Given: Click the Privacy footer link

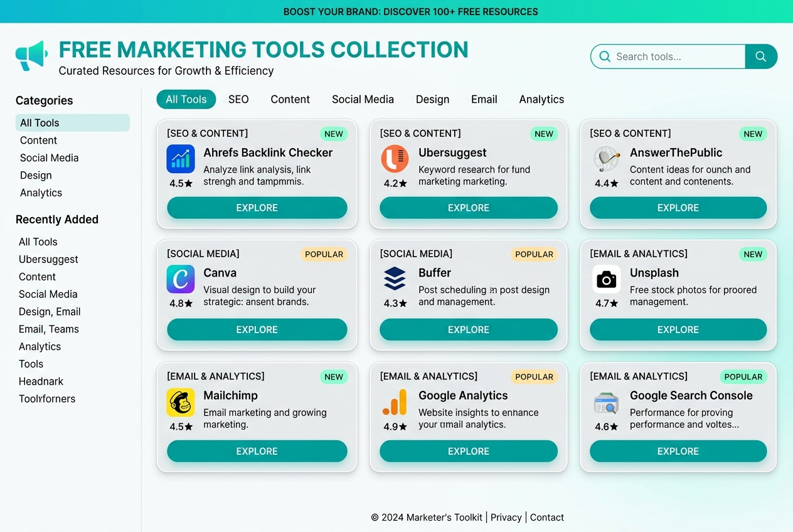Looking at the screenshot, I should [x=506, y=518].
